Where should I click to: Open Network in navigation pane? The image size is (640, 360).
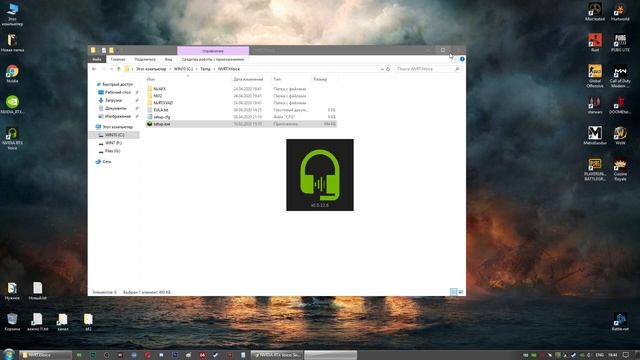104,162
